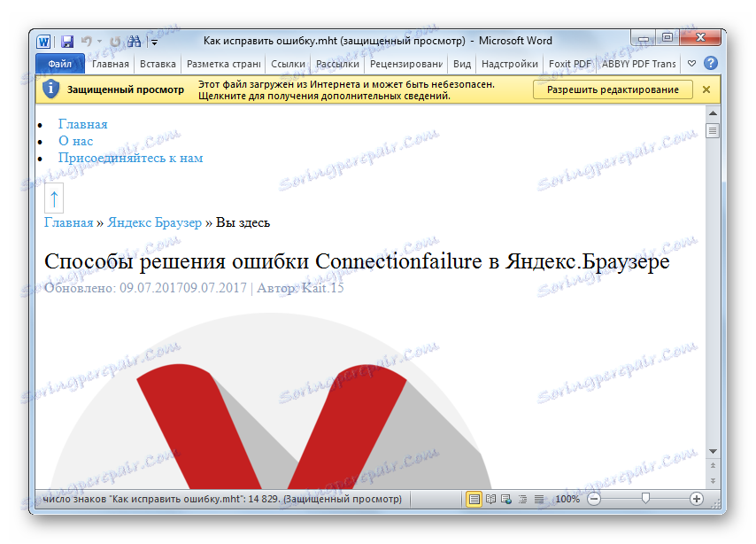The height and width of the screenshot is (544, 756).
Task: Open the Рецензирование ribbon tab
Action: point(406,64)
